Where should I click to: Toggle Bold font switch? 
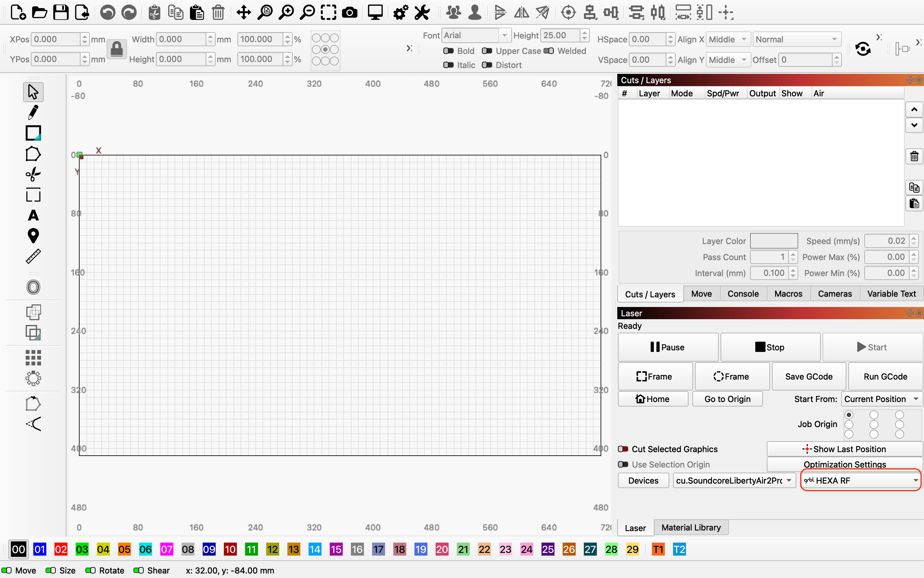(x=448, y=51)
